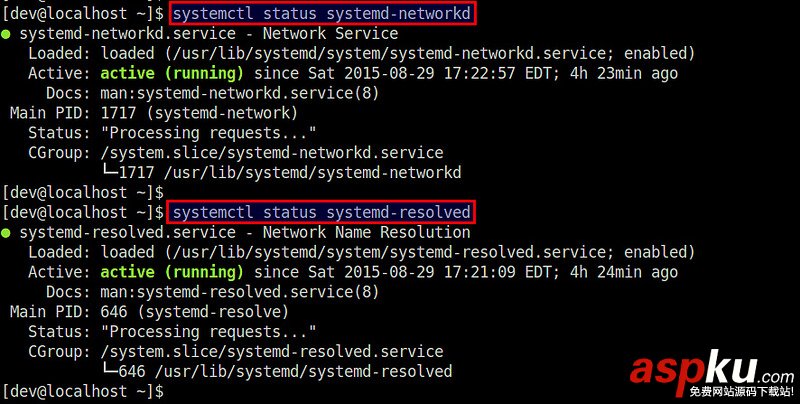Image resolution: width=800 pixels, height=404 pixels.
Task: Click the man:systemd-networkd.service(8) docs reference
Action: [x=240, y=93]
